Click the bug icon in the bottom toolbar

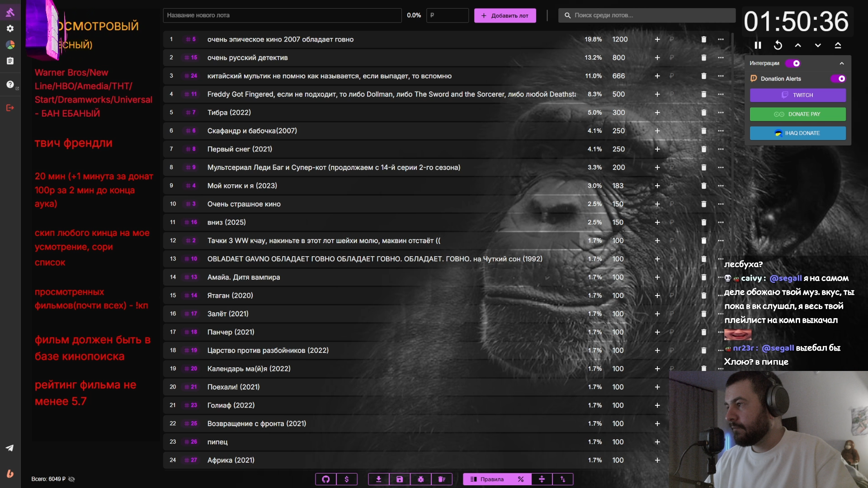click(421, 479)
